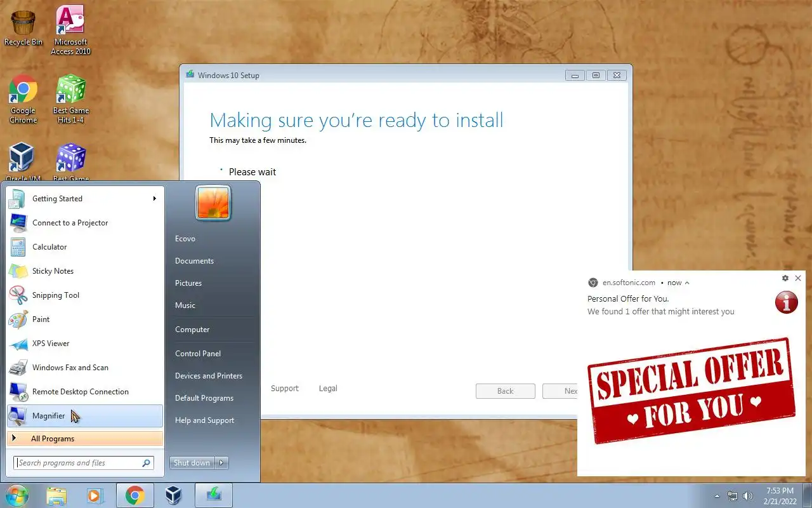This screenshot has width=812, height=508.
Task: Open Pictures from the Start menu
Action: [x=188, y=283]
